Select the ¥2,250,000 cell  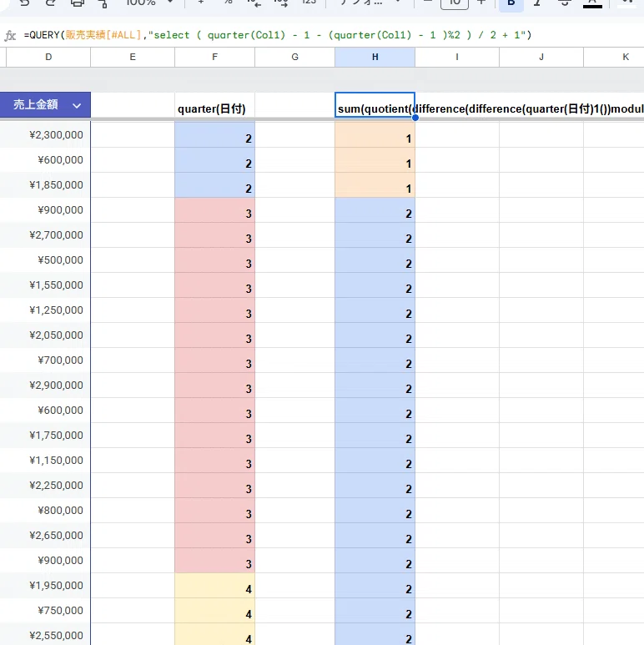[x=45, y=486]
